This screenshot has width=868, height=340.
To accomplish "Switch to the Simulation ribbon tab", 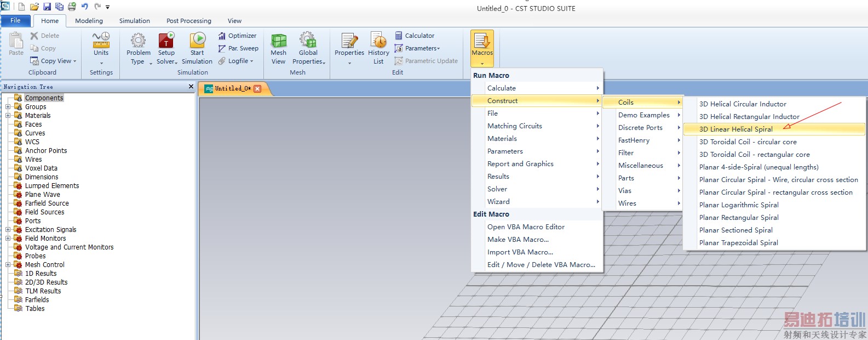I will point(135,21).
